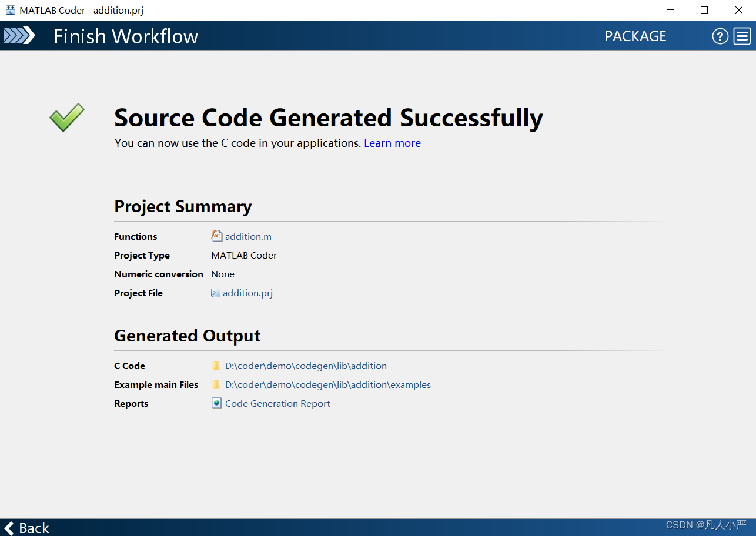Open the workflow steps chevron icon

[x=19, y=36]
